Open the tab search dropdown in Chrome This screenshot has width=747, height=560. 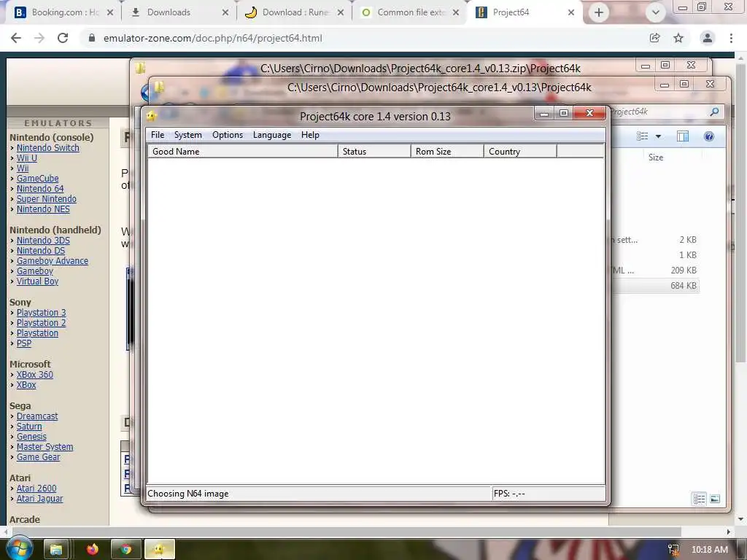pos(656,12)
